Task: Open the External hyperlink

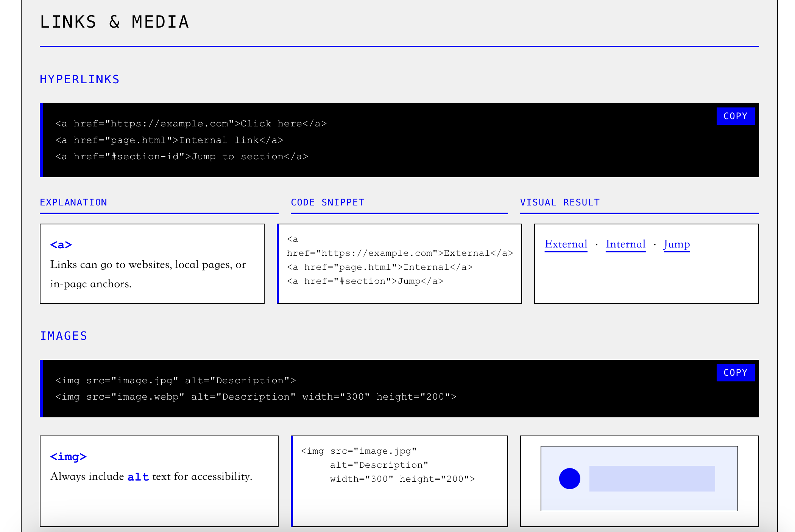Action: pyautogui.click(x=566, y=244)
